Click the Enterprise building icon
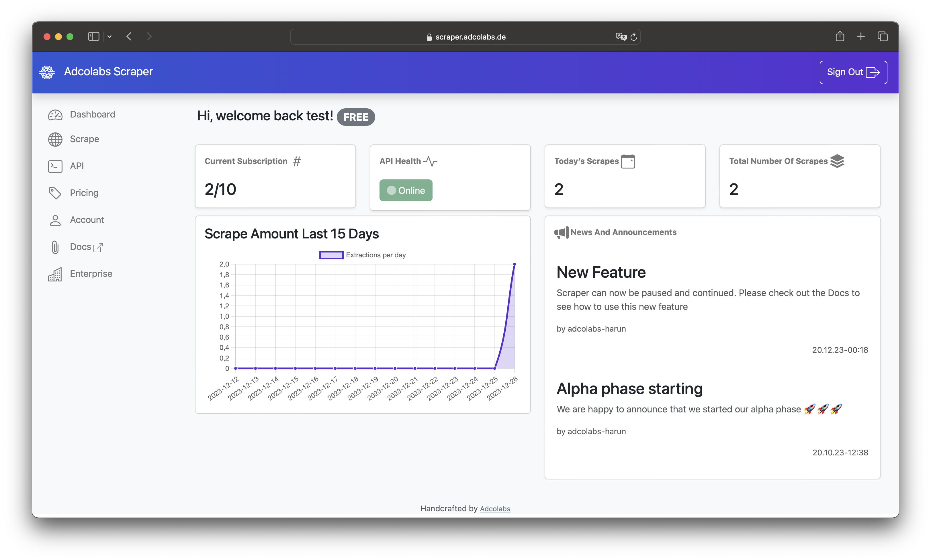 point(55,274)
